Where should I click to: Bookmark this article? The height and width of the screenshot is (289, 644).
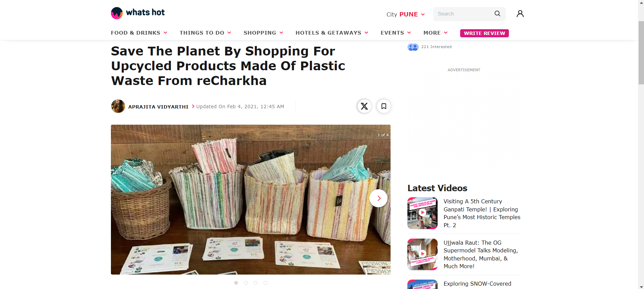[x=384, y=106]
